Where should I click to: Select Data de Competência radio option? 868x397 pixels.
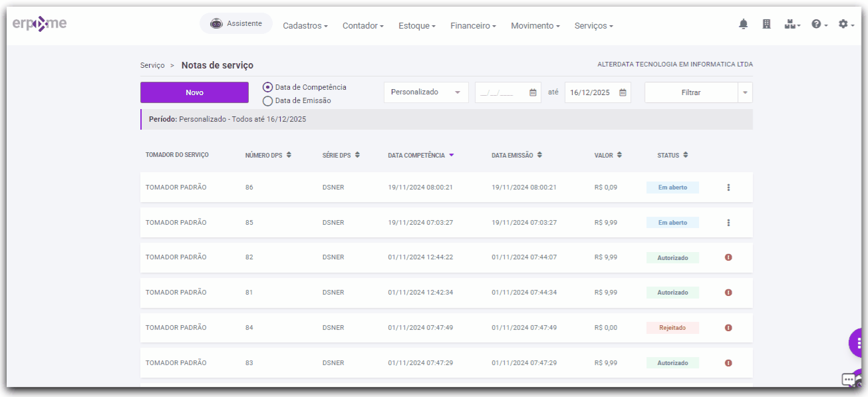point(268,87)
